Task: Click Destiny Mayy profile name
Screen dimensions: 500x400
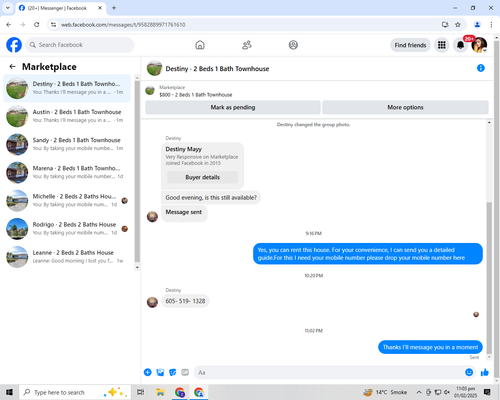Action: (x=184, y=149)
